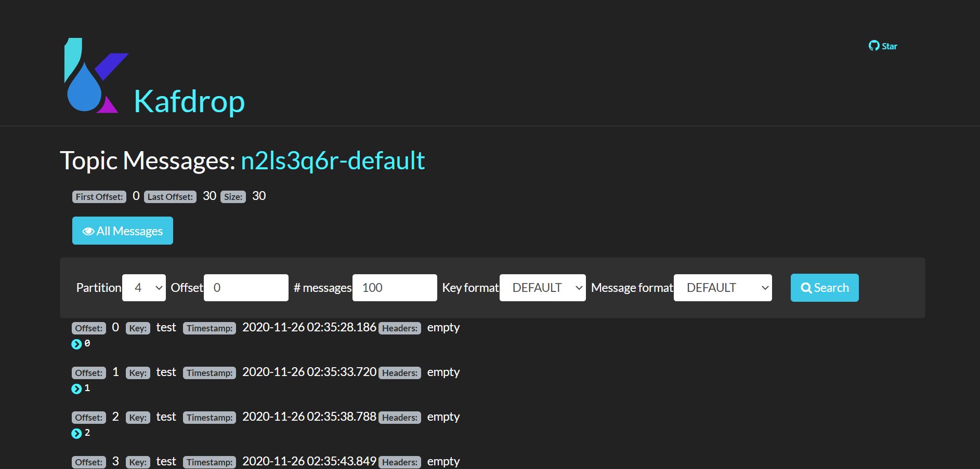980x469 pixels.
Task: Click the Key badge in offset 1 row
Action: 138,373
